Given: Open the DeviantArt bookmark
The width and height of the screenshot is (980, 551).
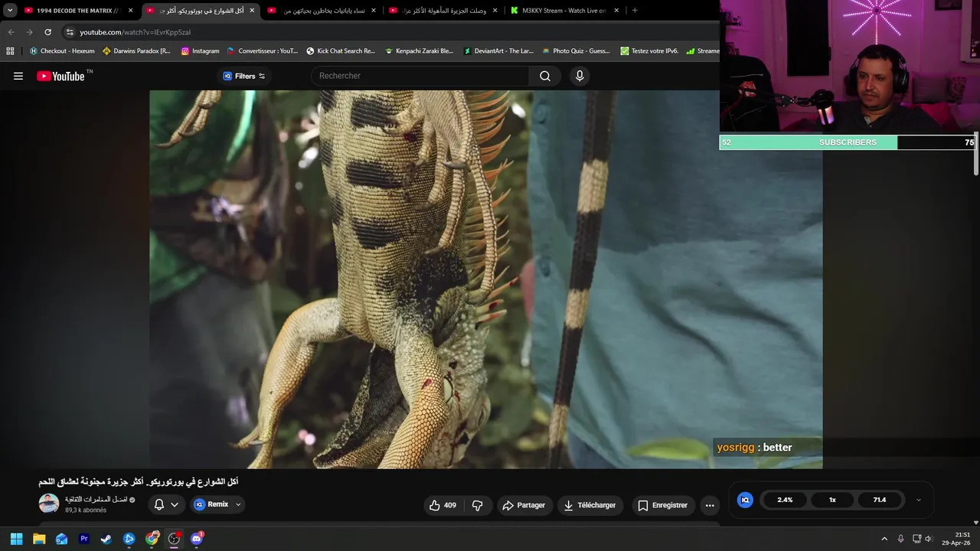Looking at the screenshot, I should pos(498,51).
